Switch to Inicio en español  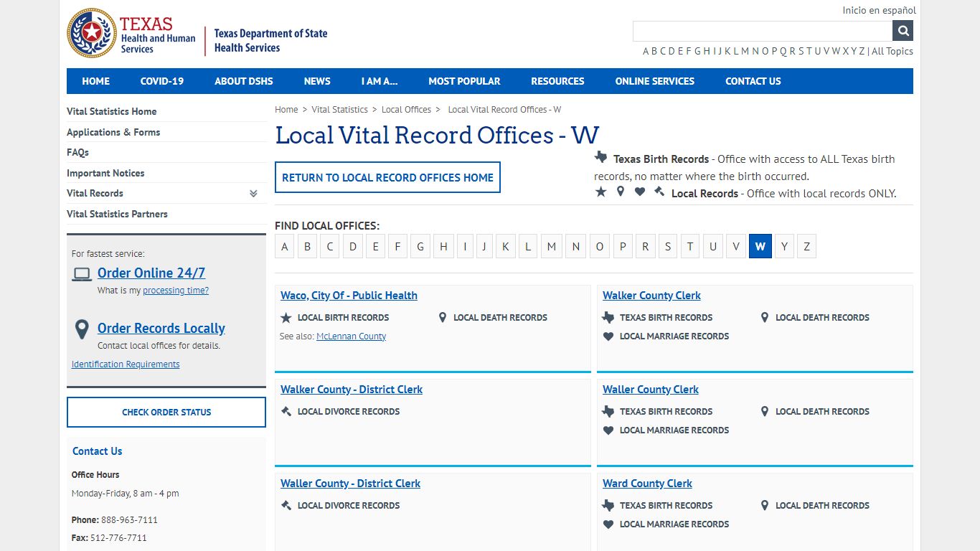click(879, 10)
